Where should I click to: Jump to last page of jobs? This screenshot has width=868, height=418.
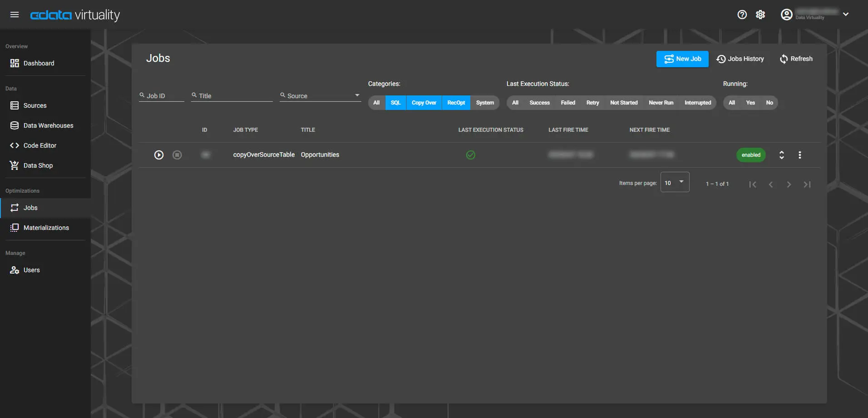tap(807, 184)
